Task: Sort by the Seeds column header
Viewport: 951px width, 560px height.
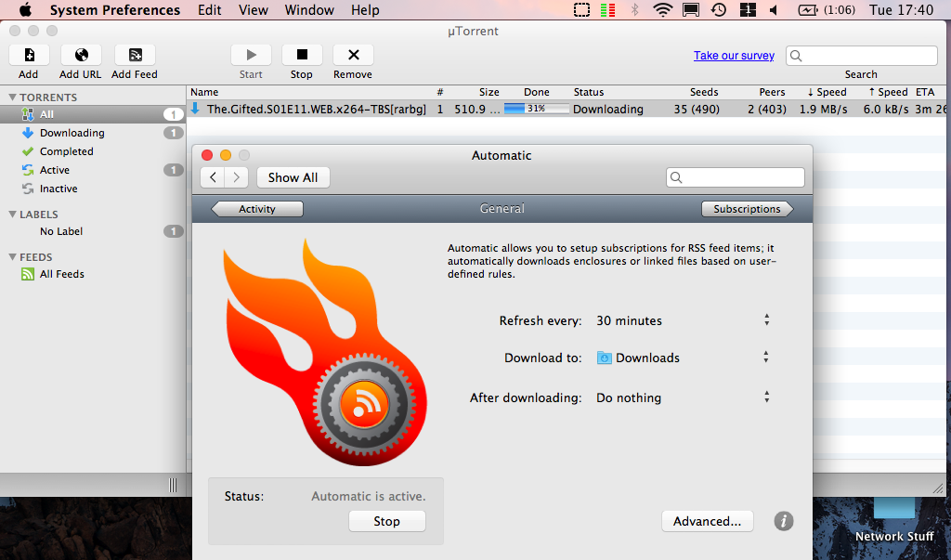Action: (704, 92)
